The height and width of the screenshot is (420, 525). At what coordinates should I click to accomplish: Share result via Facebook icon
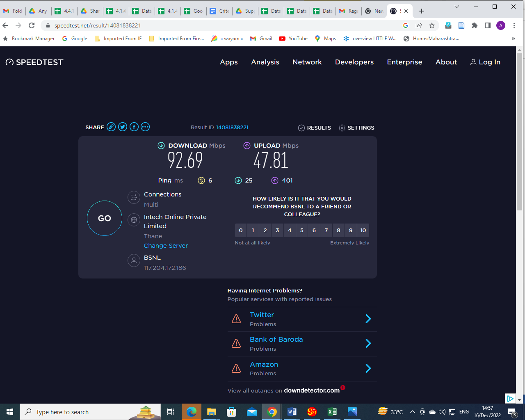coord(134,127)
